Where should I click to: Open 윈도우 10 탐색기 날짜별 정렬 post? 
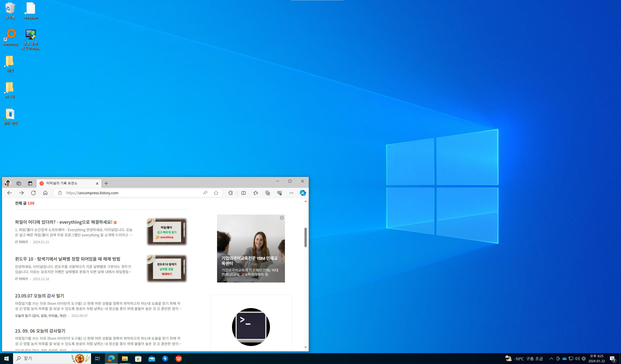(67, 259)
